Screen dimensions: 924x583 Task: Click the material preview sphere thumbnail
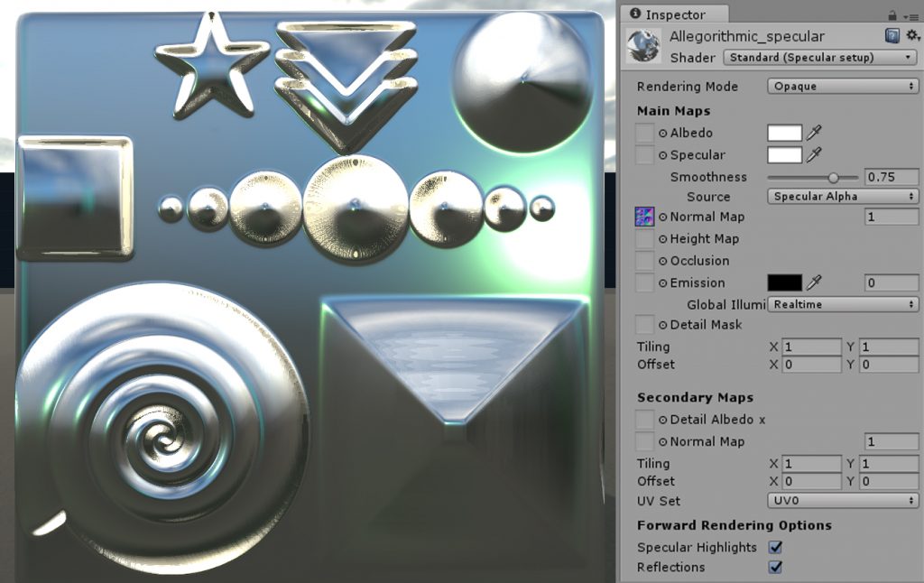click(x=642, y=45)
